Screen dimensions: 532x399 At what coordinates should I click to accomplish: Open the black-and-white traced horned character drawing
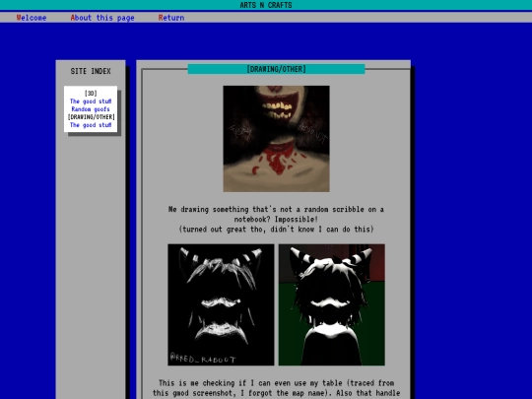pyautogui.click(x=221, y=304)
